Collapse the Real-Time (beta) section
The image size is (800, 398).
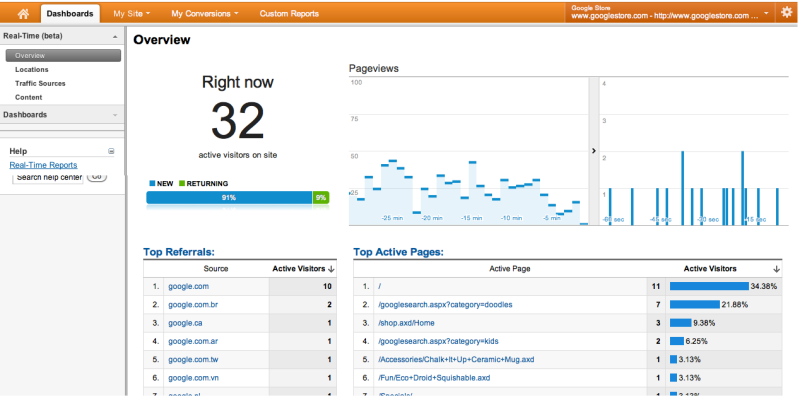(x=115, y=37)
